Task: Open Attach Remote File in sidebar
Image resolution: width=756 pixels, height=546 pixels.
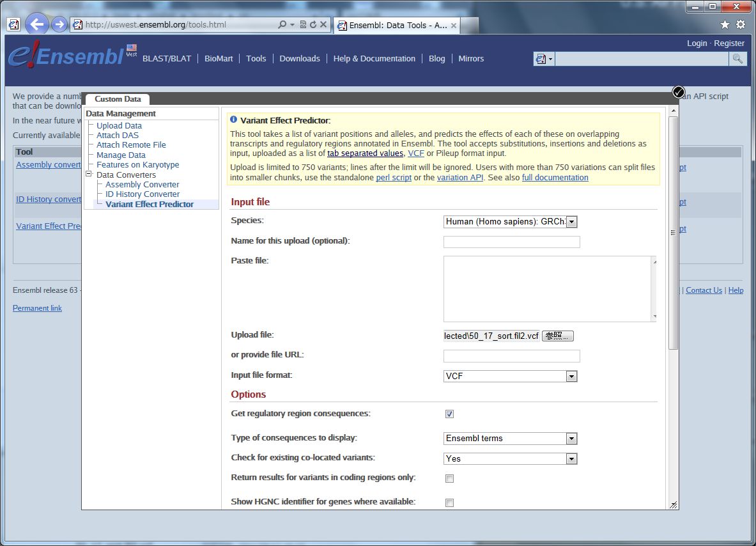Action: [x=131, y=145]
